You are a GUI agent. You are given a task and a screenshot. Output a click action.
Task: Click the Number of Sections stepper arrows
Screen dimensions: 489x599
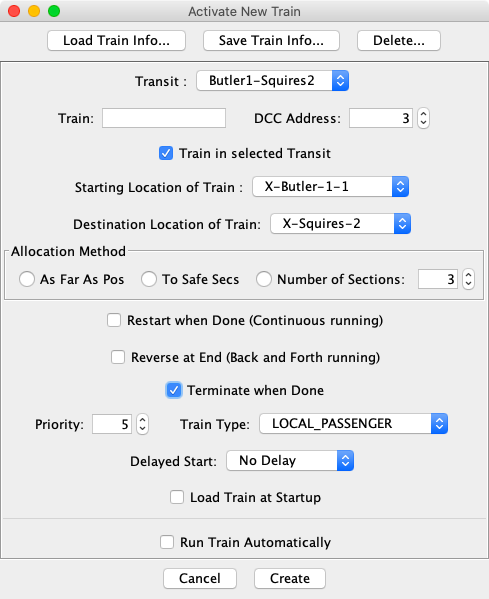point(468,279)
